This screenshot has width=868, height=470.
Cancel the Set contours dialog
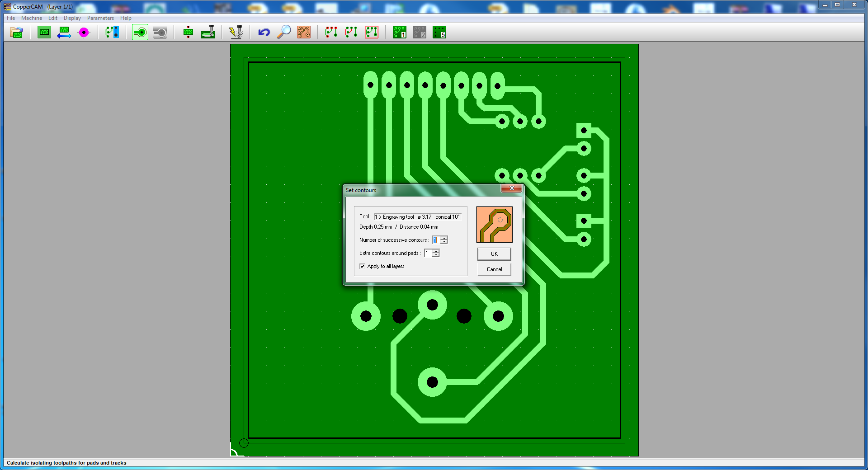point(494,269)
